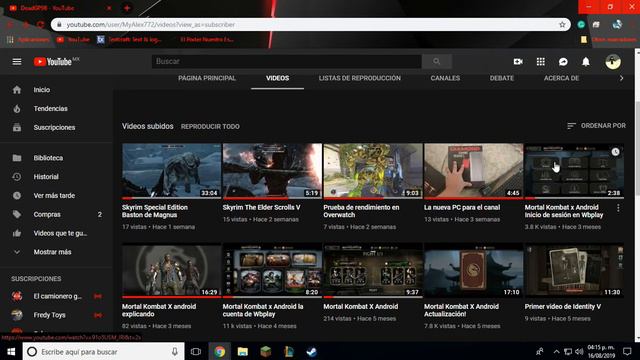Viewport: 640px width, 360px height.
Task: Open File Explorer from the taskbar
Action: 243,351
